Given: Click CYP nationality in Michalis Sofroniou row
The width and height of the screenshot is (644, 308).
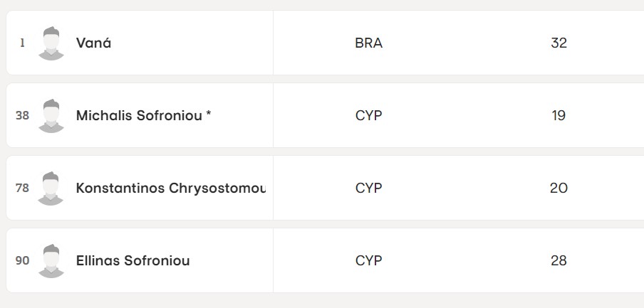Looking at the screenshot, I should [x=368, y=116].
